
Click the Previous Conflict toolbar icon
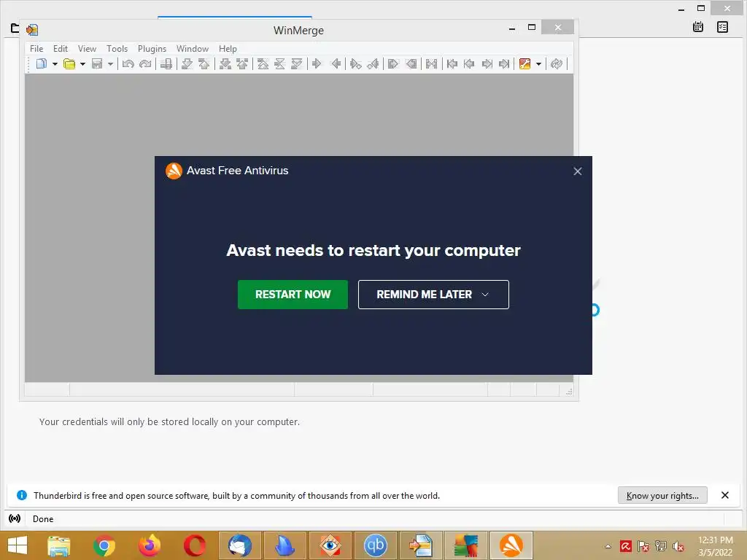[x=242, y=63]
